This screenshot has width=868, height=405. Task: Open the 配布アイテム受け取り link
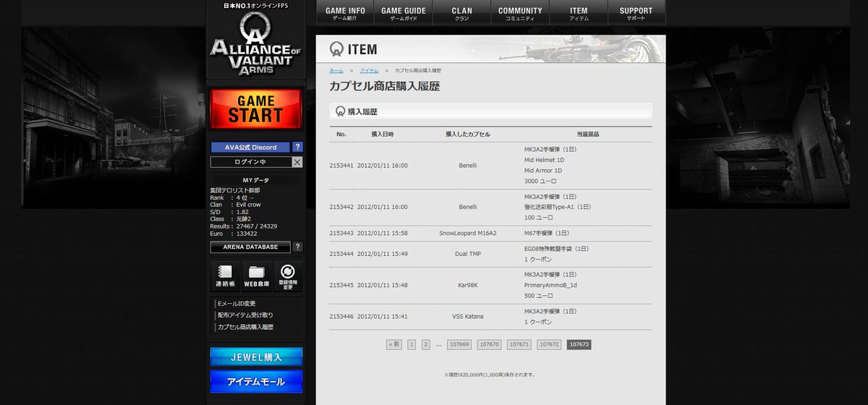tap(245, 315)
